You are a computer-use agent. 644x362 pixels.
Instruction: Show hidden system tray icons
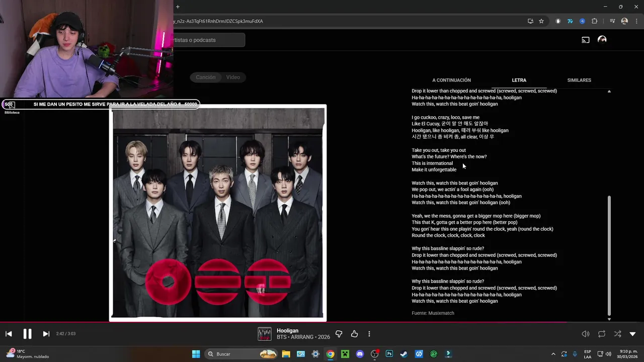tap(553, 354)
